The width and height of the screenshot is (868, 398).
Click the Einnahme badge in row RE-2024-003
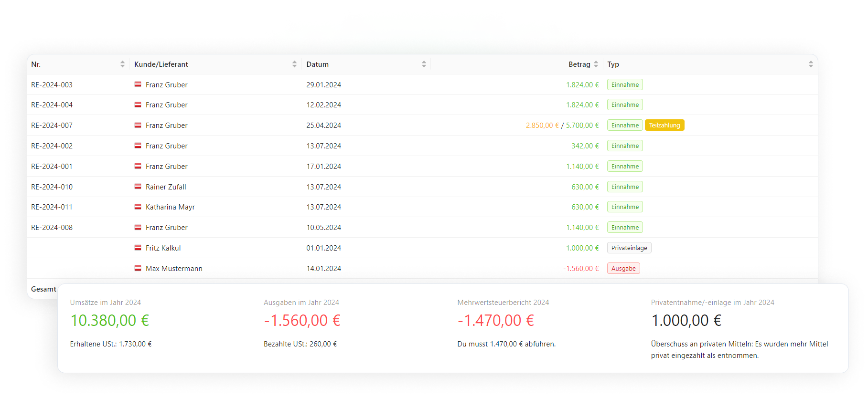pyautogui.click(x=625, y=84)
